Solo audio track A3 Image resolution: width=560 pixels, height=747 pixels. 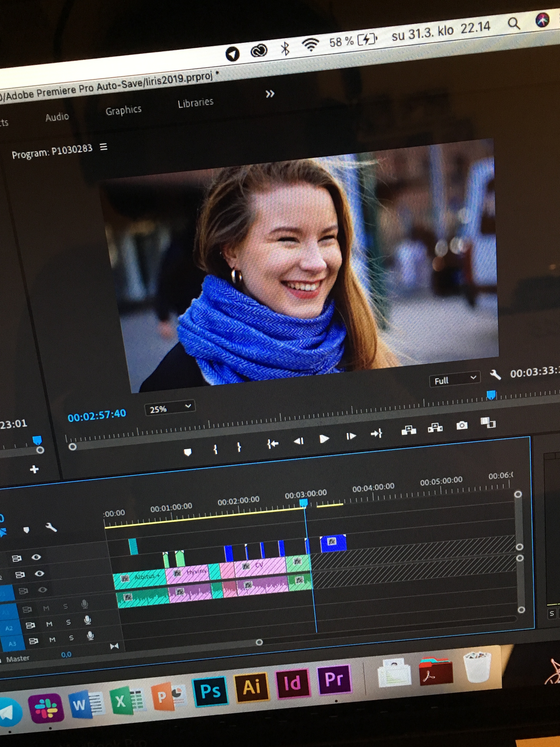pyautogui.click(x=71, y=638)
